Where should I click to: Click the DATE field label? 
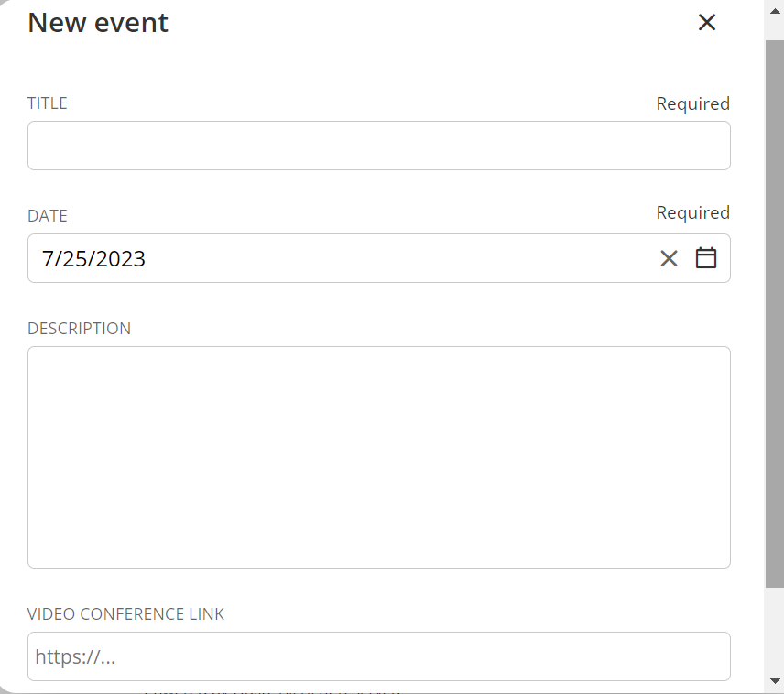(x=48, y=216)
